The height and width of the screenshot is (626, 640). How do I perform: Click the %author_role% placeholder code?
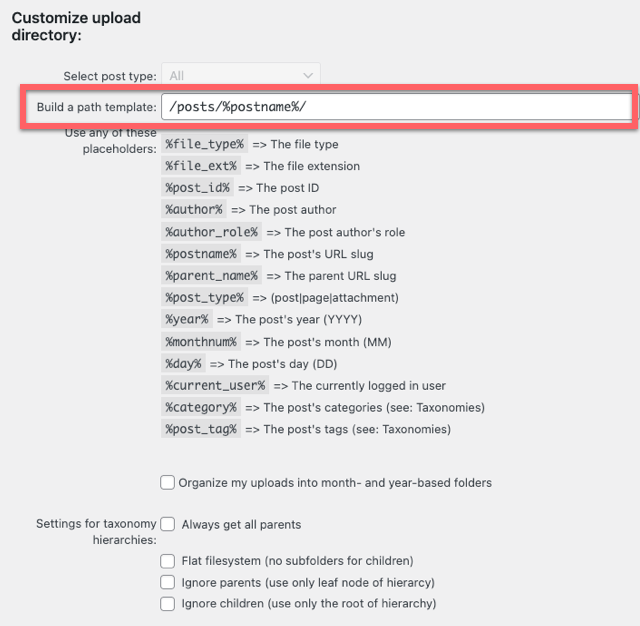pos(211,232)
